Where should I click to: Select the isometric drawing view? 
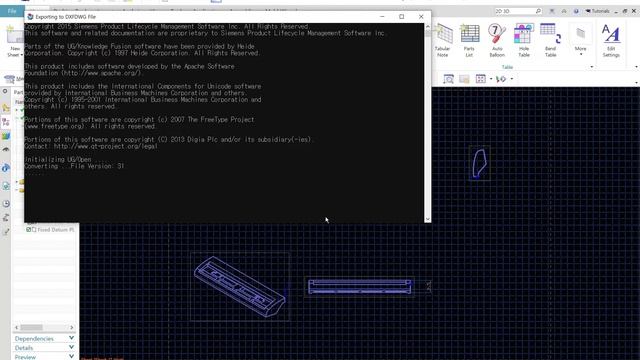point(240,287)
